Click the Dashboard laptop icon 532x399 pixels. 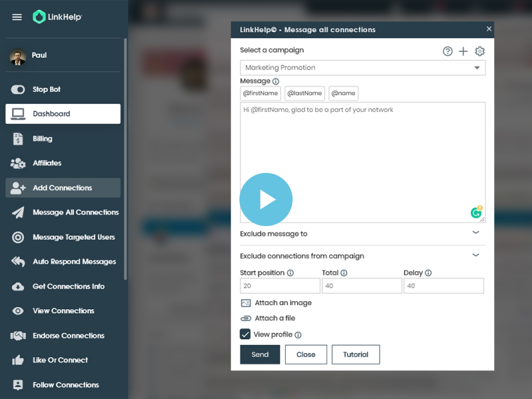coord(18,114)
